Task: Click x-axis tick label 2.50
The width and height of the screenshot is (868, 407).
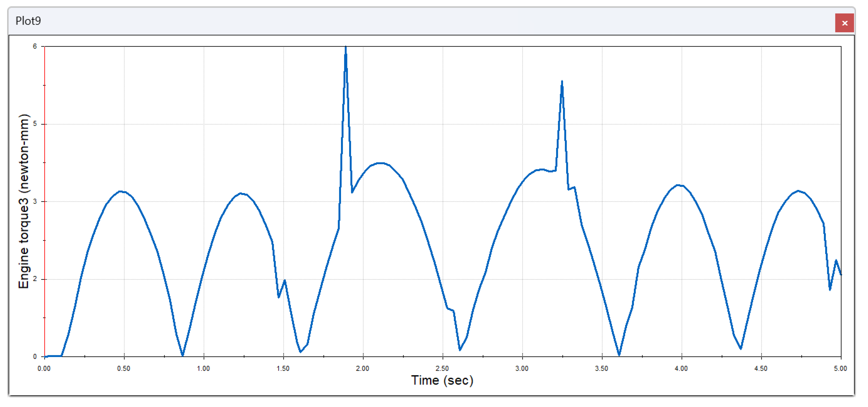Action: [x=442, y=369]
